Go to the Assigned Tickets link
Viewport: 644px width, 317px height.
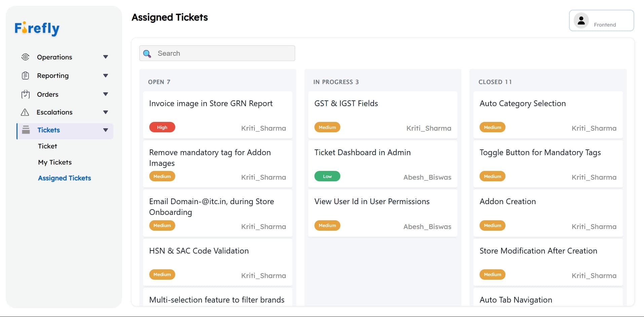[65, 178]
